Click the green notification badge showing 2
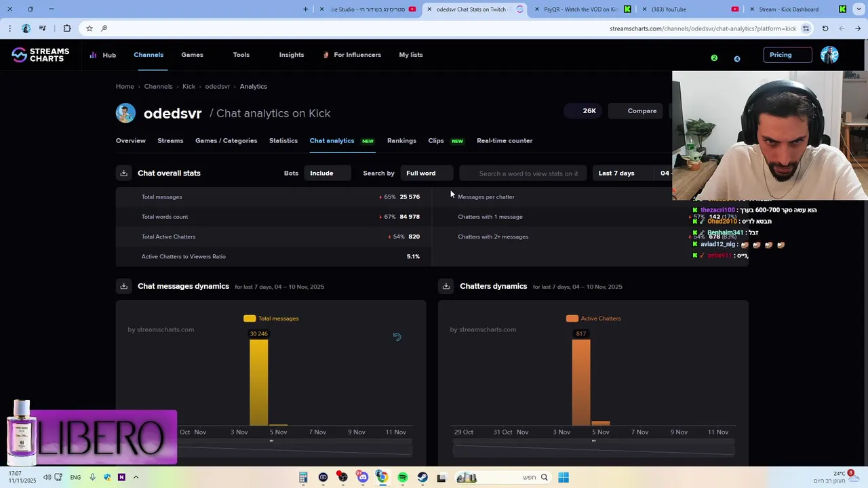Image resolution: width=868 pixels, height=488 pixels. (x=714, y=58)
